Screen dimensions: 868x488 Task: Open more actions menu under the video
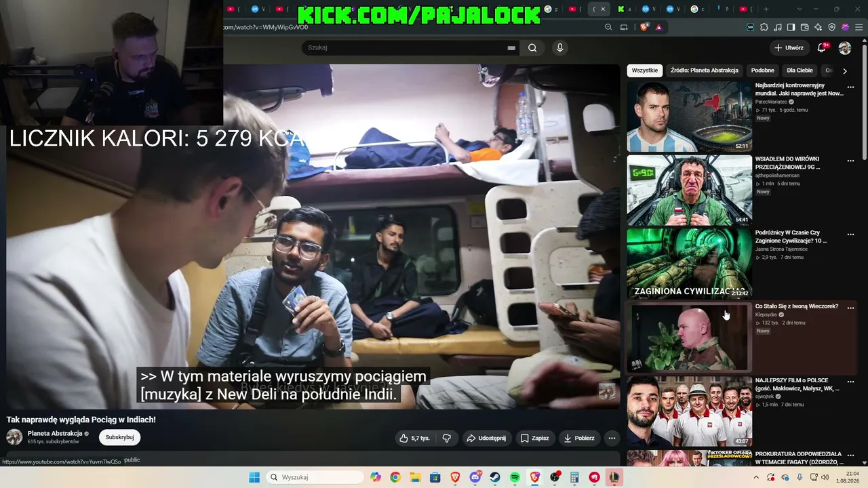[612, 438]
